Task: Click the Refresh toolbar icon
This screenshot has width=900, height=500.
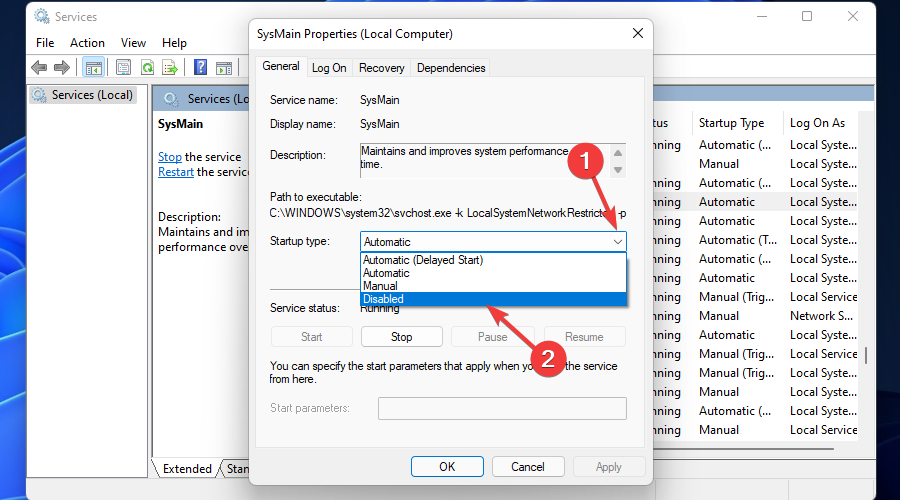Action: [x=148, y=68]
